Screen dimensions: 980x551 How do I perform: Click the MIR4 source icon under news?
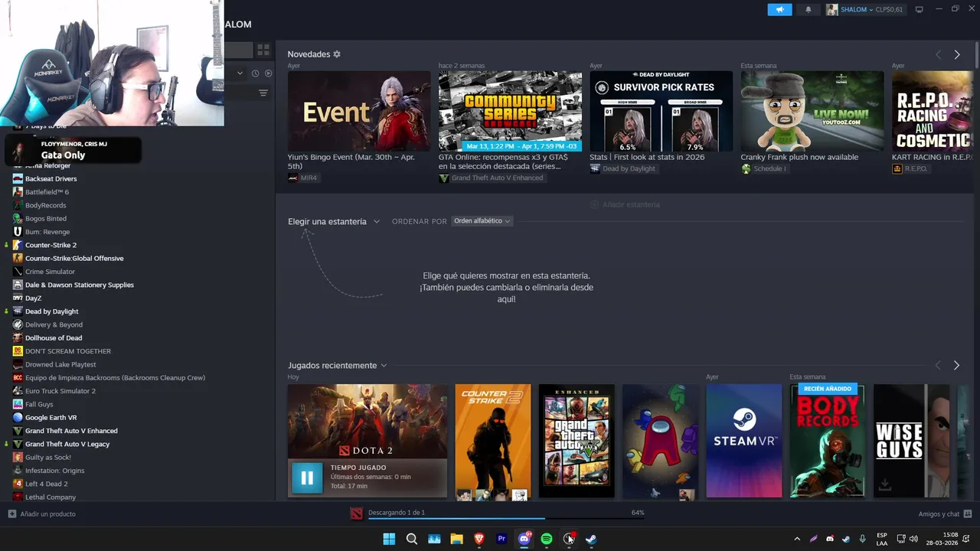292,178
